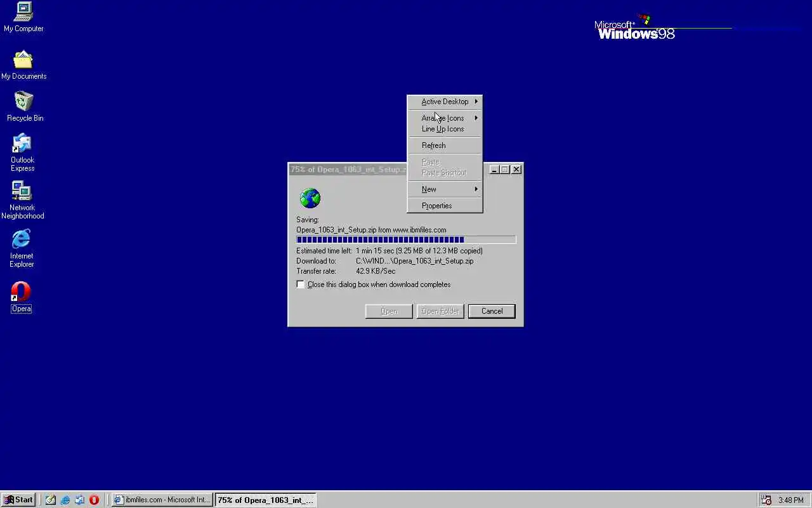Click the download dialog title bar
Image resolution: width=812 pixels, height=508 pixels.
[348, 170]
